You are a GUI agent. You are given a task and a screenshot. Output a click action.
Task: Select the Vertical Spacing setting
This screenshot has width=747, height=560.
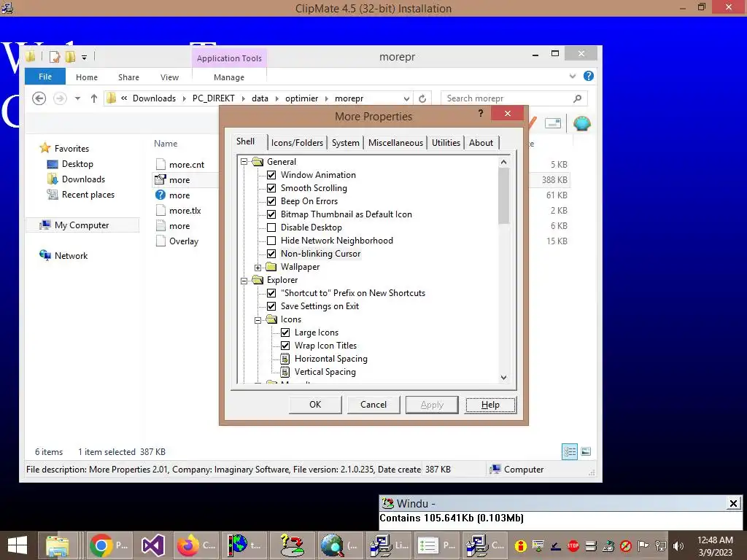325,372
